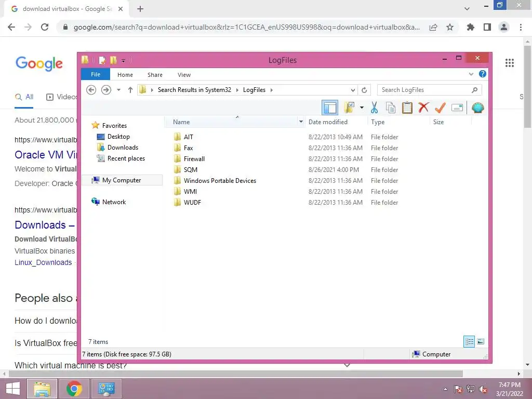This screenshot has width=532, height=399.
Task: Click the folder options icon with checkmark
Action: [x=349, y=108]
